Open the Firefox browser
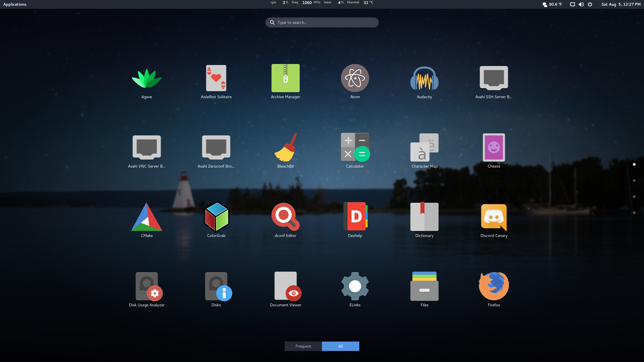The height and width of the screenshot is (362, 644). click(x=494, y=287)
